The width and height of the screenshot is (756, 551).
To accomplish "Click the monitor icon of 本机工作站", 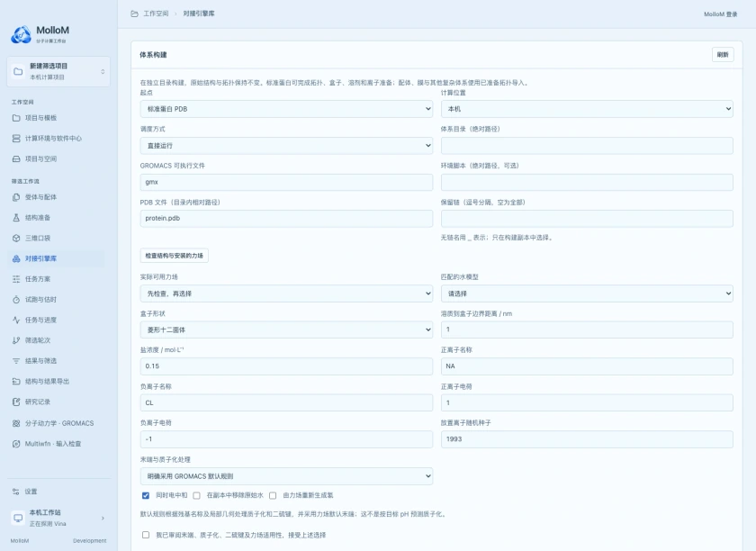I will 18,518.
